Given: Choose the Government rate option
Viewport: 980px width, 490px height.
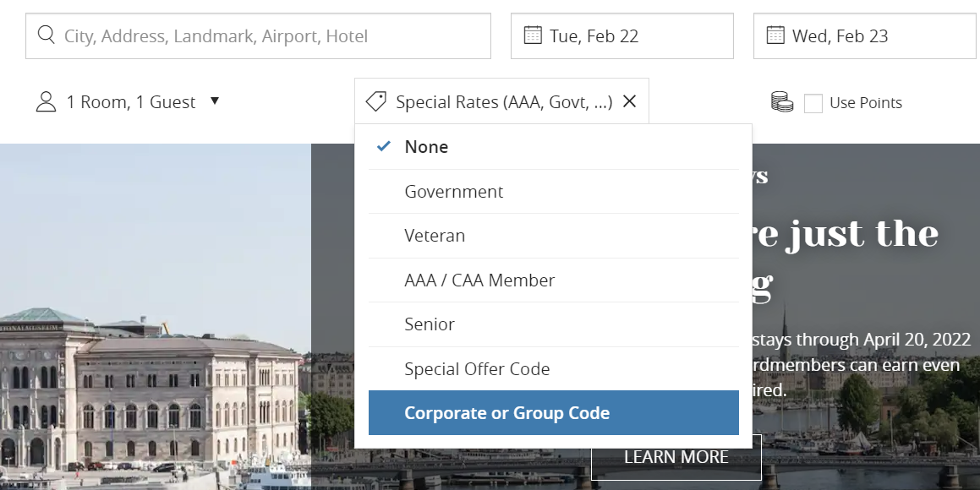Looking at the screenshot, I should 454,192.
